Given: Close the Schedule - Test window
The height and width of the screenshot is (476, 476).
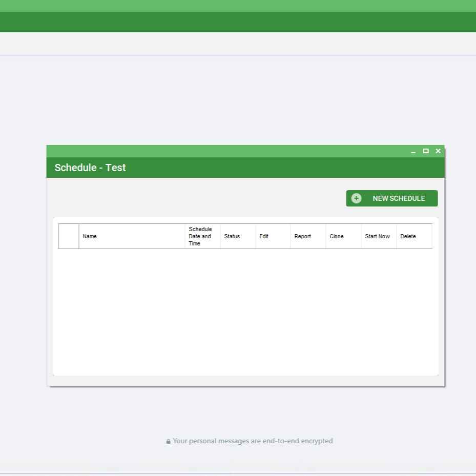Looking at the screenshot, I should (438, 151).
